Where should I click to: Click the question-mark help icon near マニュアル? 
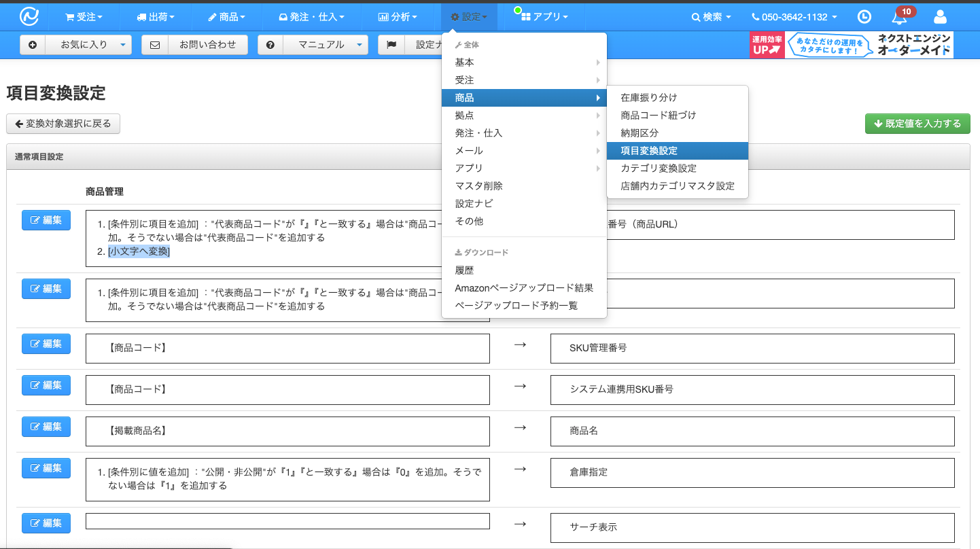[x=270, y=45]
